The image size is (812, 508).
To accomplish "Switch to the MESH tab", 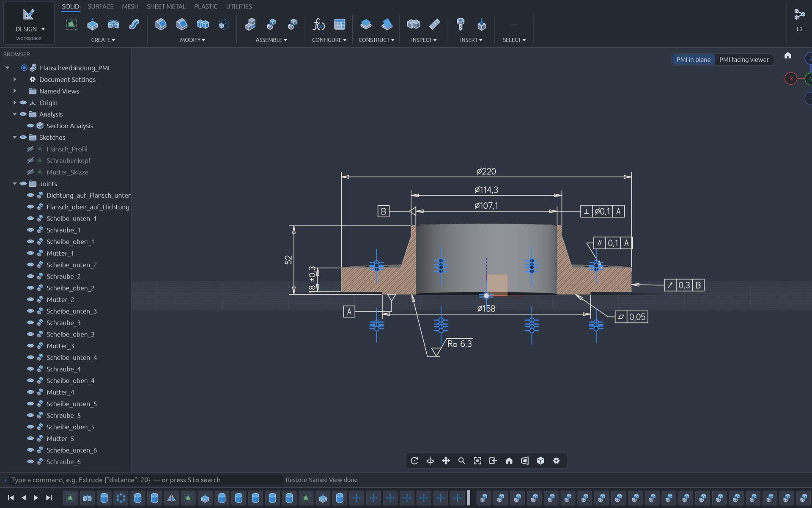I will (130, 6).
